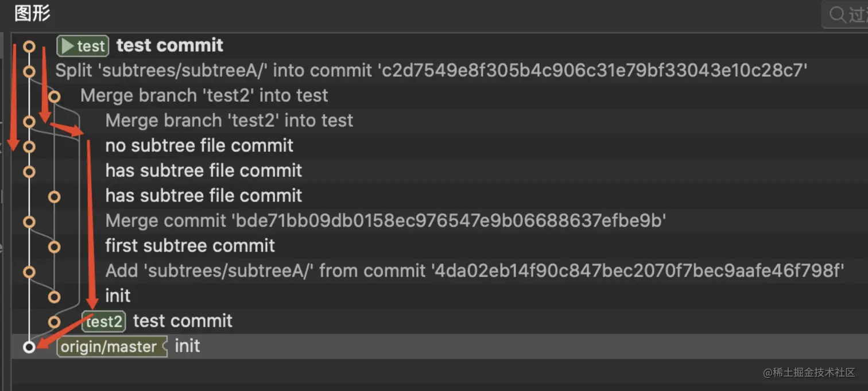Click the green 'test' branch label

pyautogui.click(x=83, y=46)
